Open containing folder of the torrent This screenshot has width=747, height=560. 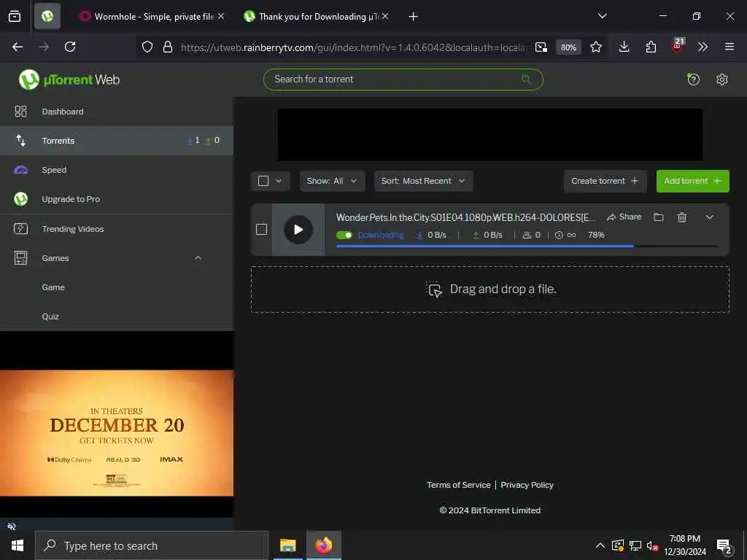[x=659, y=217]
